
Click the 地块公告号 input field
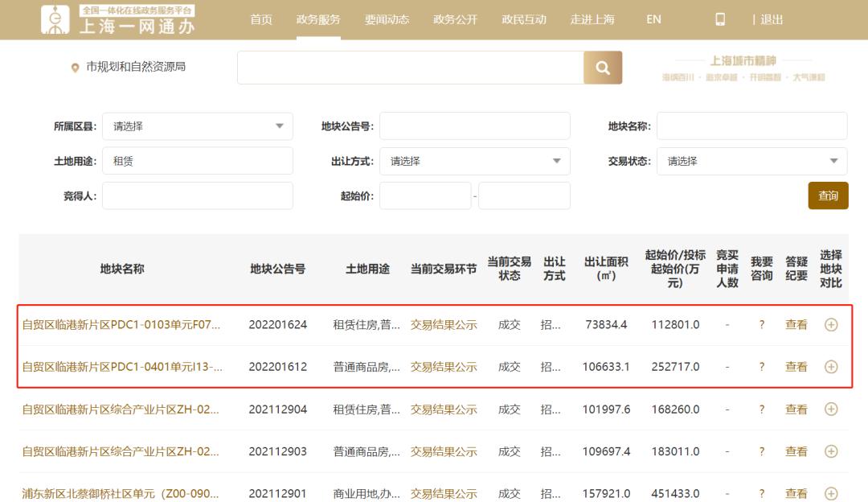click(474, 126)
